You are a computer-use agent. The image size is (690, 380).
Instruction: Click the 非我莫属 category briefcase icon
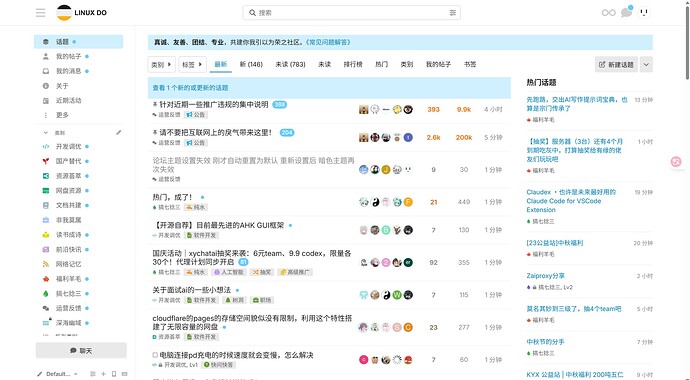(x=45, y=220)
